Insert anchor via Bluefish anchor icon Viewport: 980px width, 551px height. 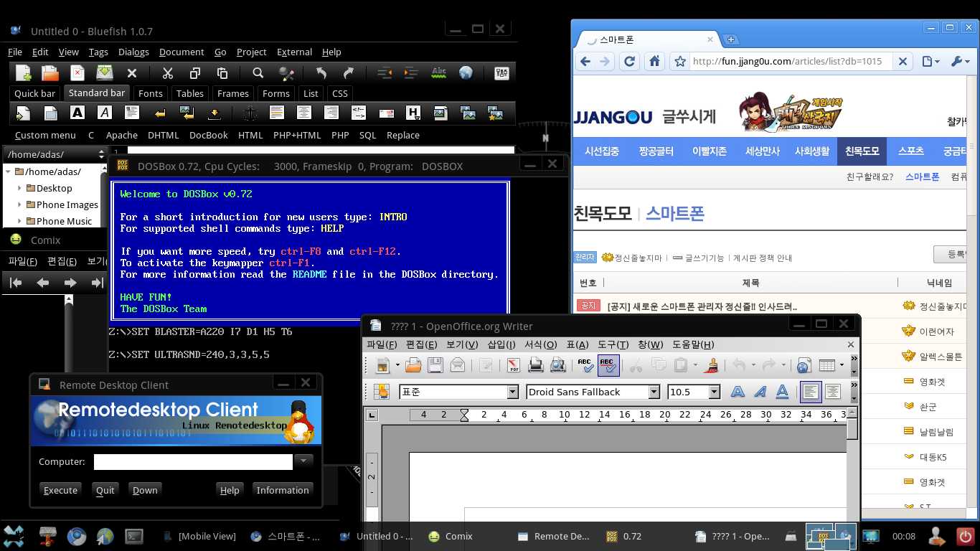[x=250, y=113]
